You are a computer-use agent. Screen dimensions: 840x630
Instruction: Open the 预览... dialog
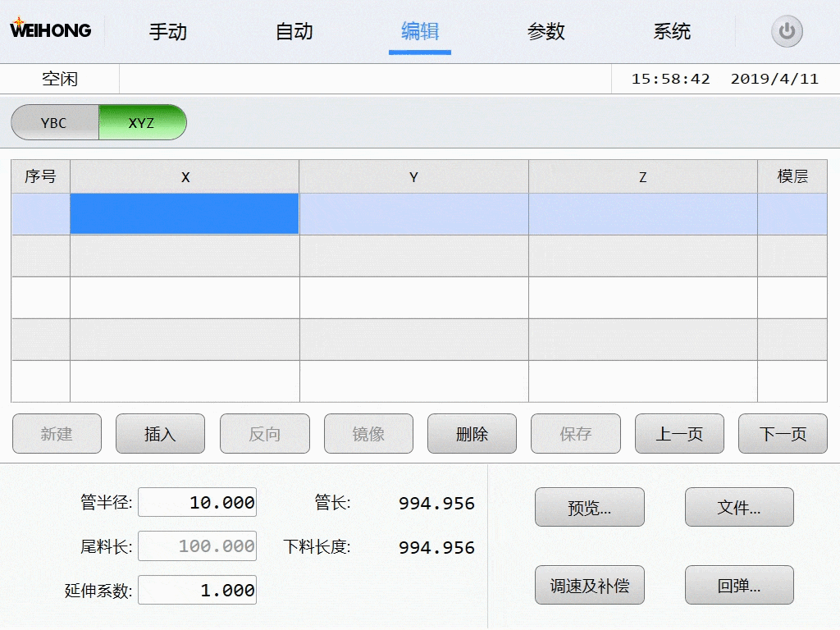[x=589, y=507]
